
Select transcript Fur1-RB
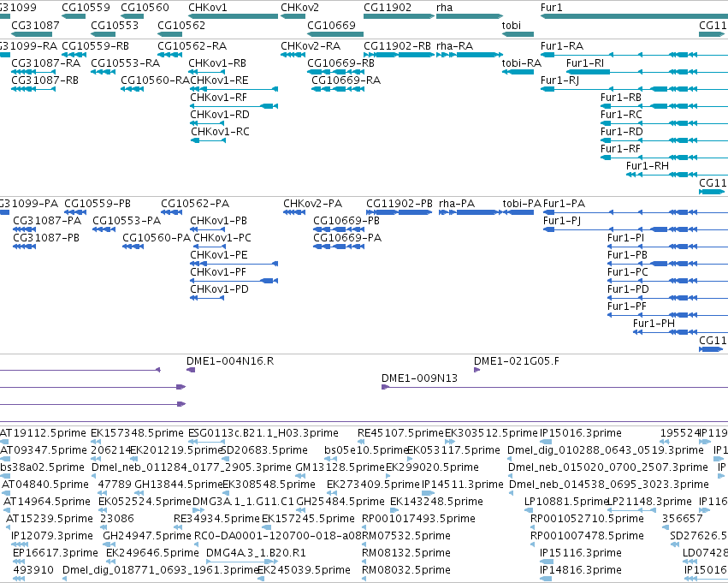click(x=621, y=98)
